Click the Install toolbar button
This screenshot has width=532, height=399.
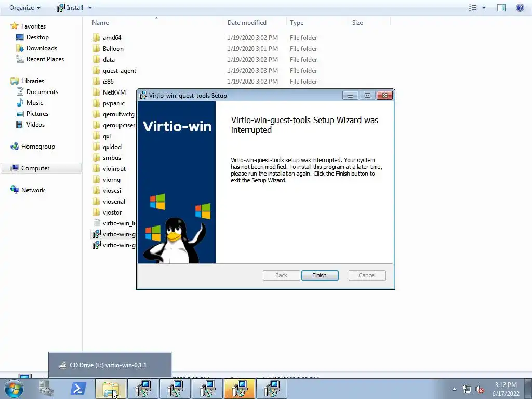(x=70, y=7)
